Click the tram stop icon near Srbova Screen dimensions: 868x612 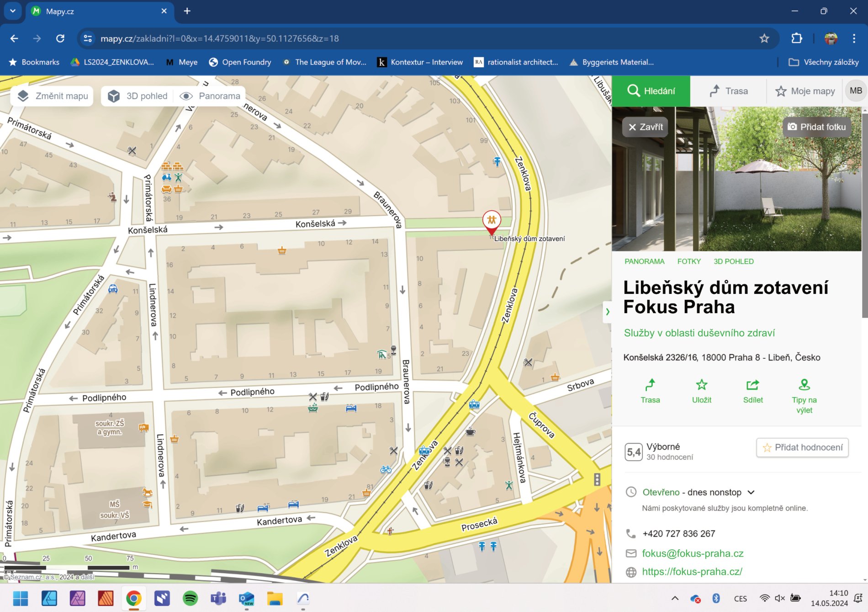coord(474,404)
